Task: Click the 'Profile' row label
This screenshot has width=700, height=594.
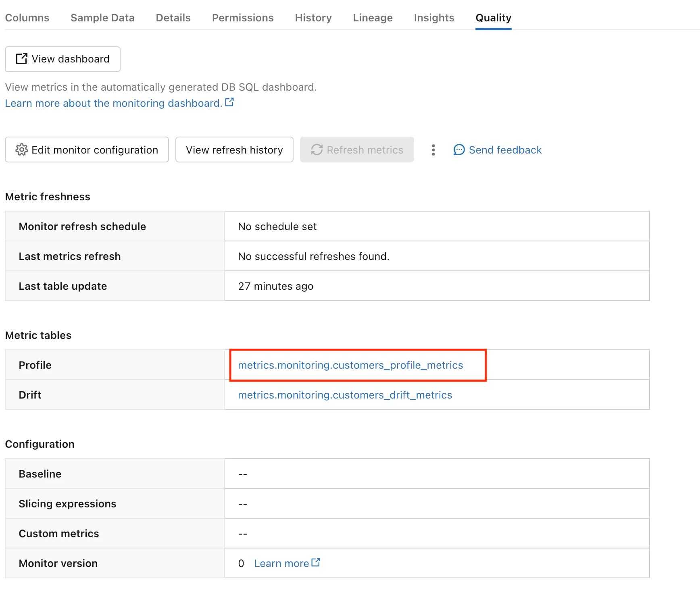Action: 35,365
